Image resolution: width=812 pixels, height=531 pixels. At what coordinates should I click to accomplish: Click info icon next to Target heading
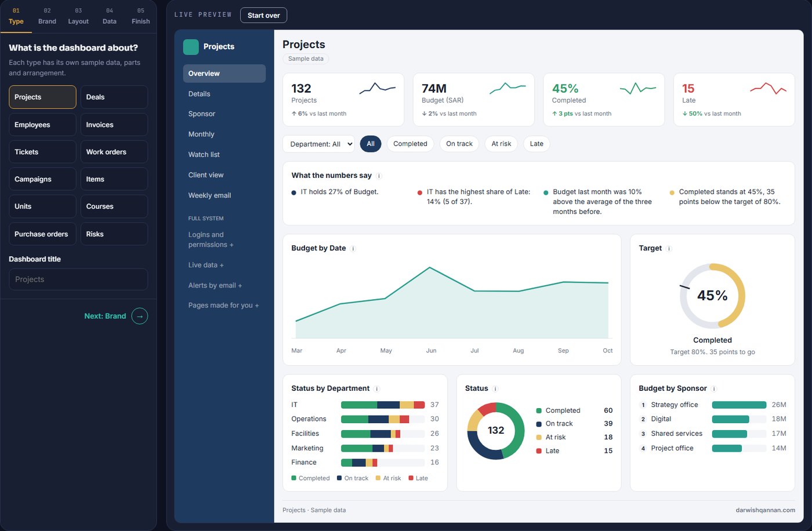pos(669,249)
